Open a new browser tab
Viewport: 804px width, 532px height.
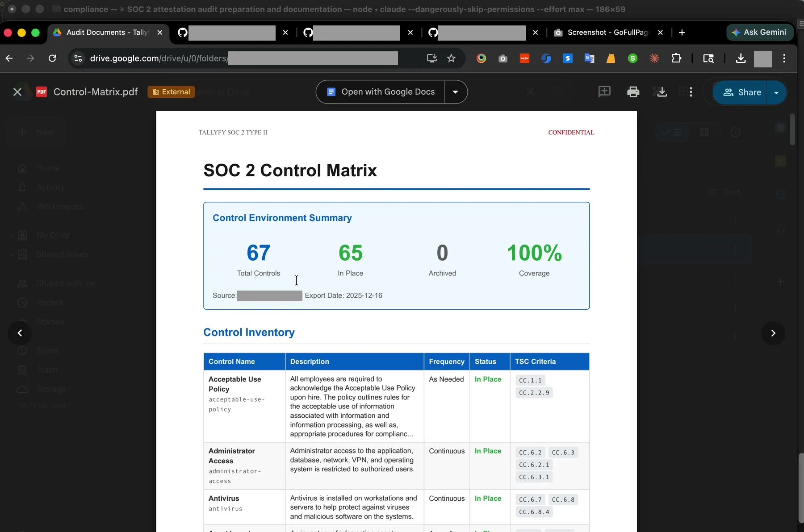coord(682,33)
